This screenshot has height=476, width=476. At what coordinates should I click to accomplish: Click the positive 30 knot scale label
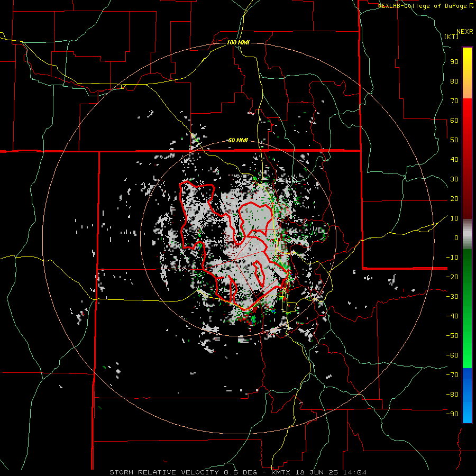454,179
